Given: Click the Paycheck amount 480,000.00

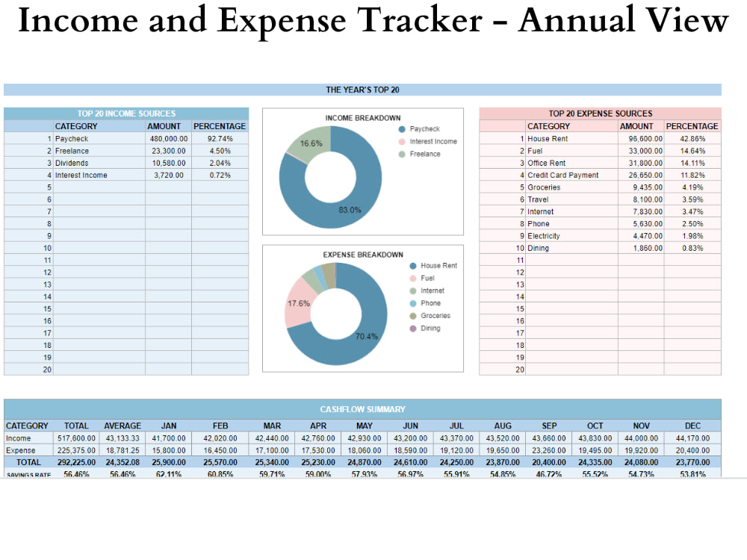Looking at the screenshot, I should click(169, 139).
